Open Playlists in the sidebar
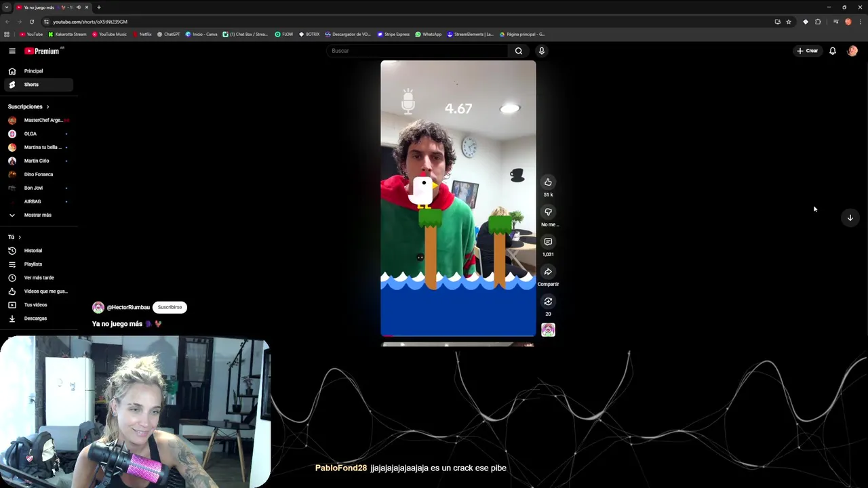868x488 pixels. click(x=37, y=264)
